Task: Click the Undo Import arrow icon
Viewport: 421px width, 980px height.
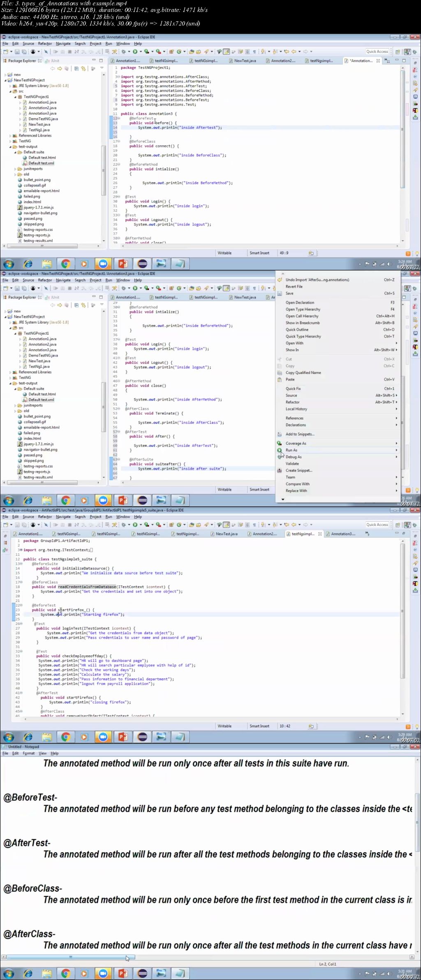Action: click(280, 280)
